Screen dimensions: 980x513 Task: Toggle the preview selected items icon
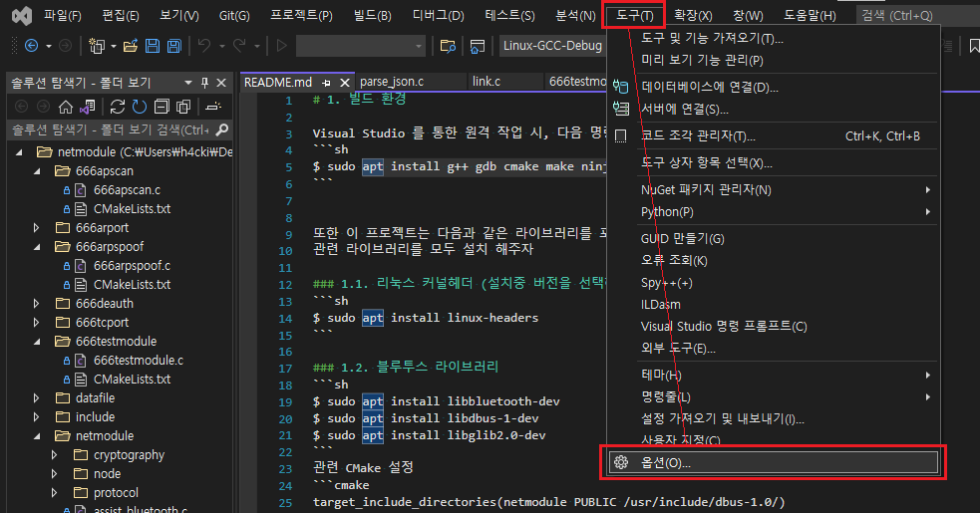[x=213, y=107]
